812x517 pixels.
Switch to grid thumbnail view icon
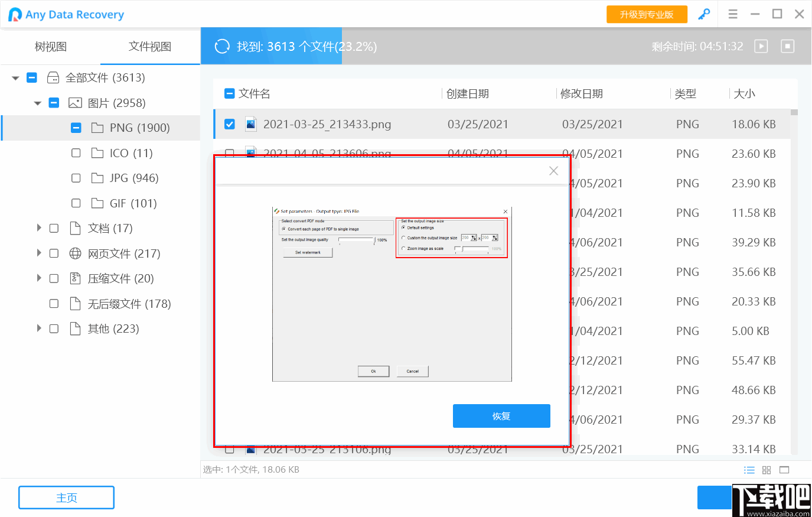pyautogui.click(x=767, y=470)
